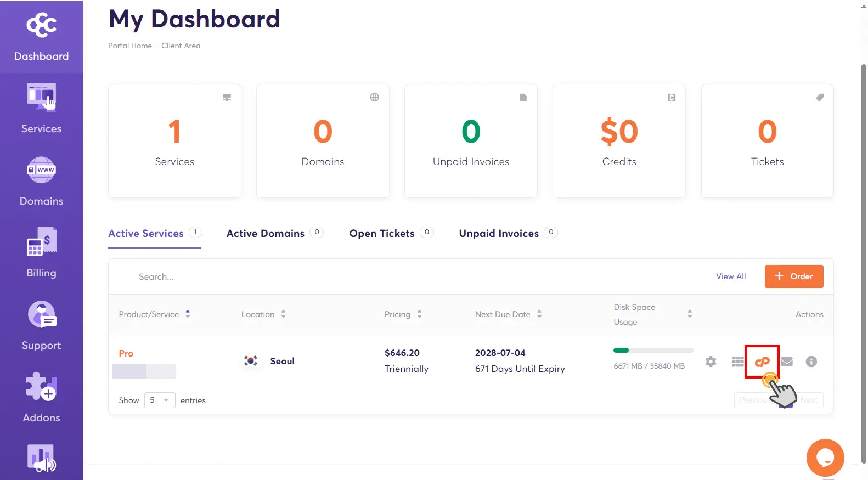This screenshot has width=868, height=480.
Task: Sort by Next Due Date column
Action: tap(508, 314)
